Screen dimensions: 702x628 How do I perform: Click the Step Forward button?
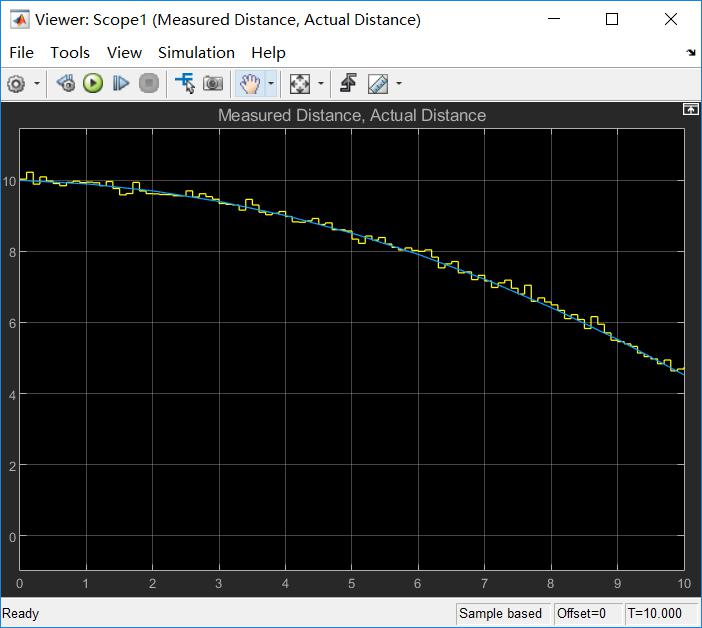[x=121, y=83]
